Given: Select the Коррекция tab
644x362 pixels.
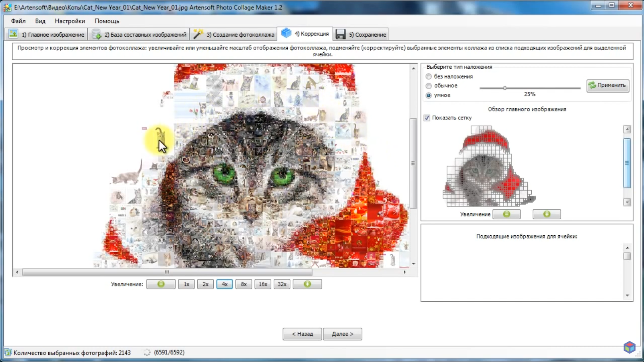Looking at the screenshot, I should point(305,34).
